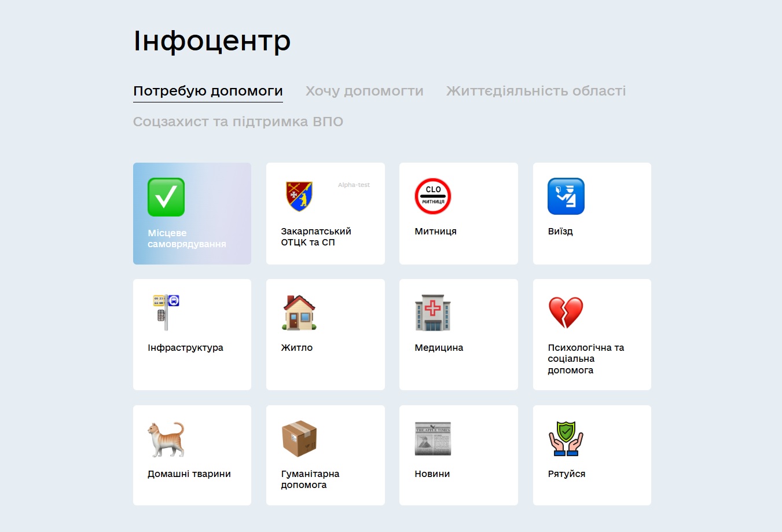
Task: Open Інфраструктура card label
Action: [185, 347]
